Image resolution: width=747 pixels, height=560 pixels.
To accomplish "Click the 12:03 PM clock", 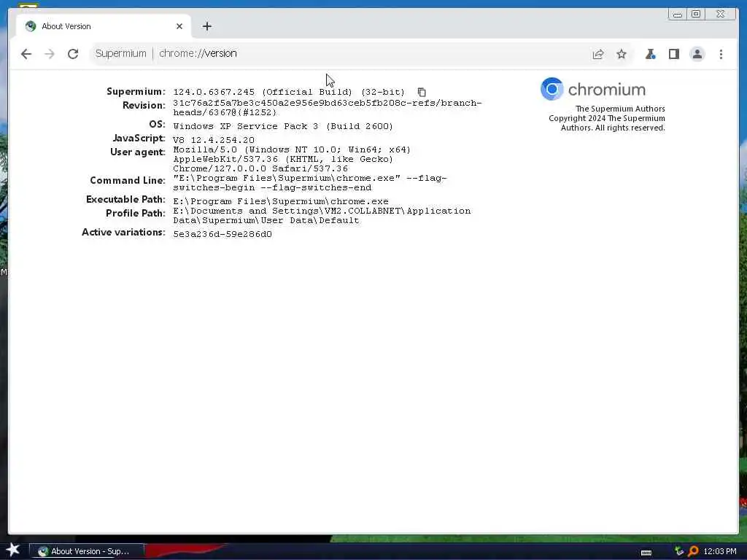I will (720, 551).
